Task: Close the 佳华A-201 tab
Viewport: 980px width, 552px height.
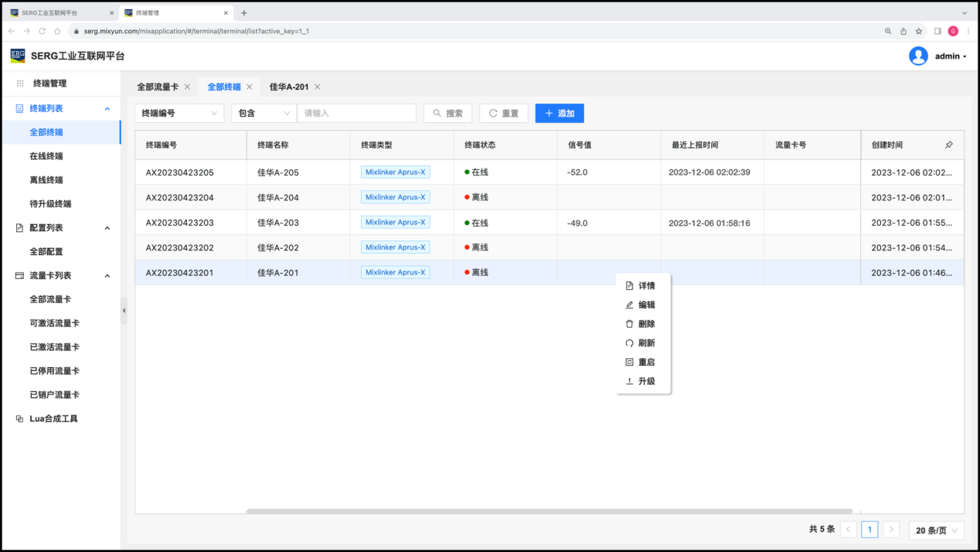Action: 318,87
